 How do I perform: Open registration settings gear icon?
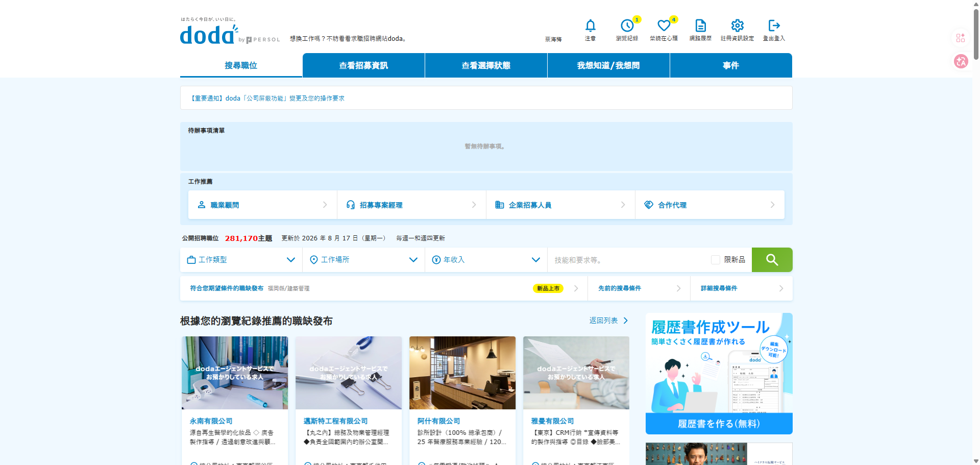pyautogui.click(x=737, y=26)
